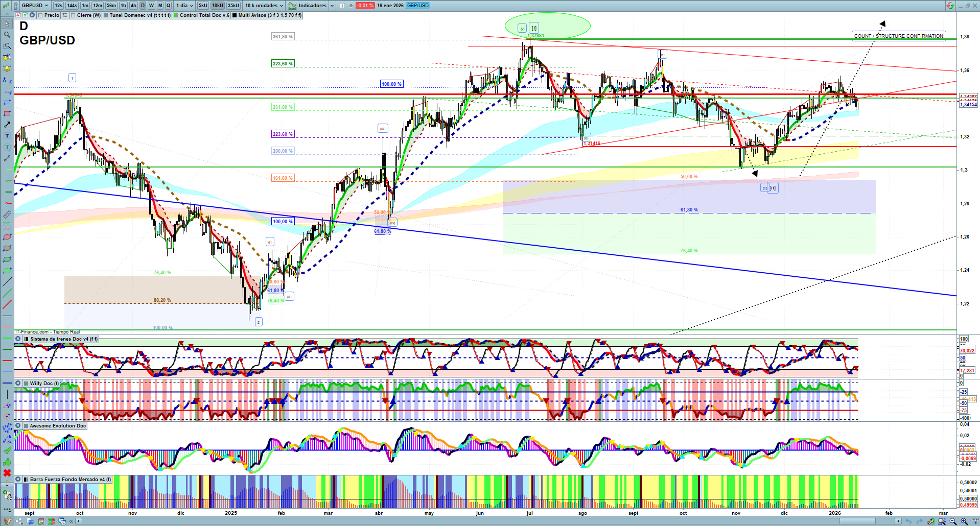Viewport: 980px width, 526px height.
Task: Open the GBPUSD symbol dropdown
Action: coord(35,6)
